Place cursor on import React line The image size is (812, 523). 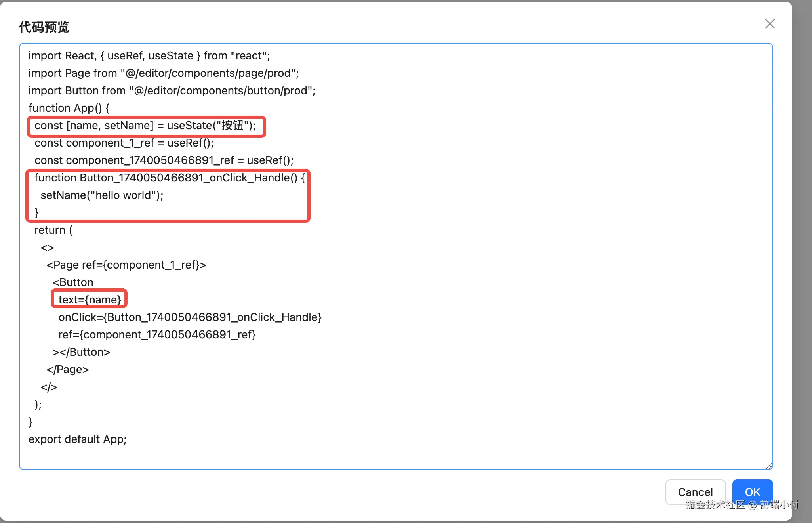(x=149, y=56)
